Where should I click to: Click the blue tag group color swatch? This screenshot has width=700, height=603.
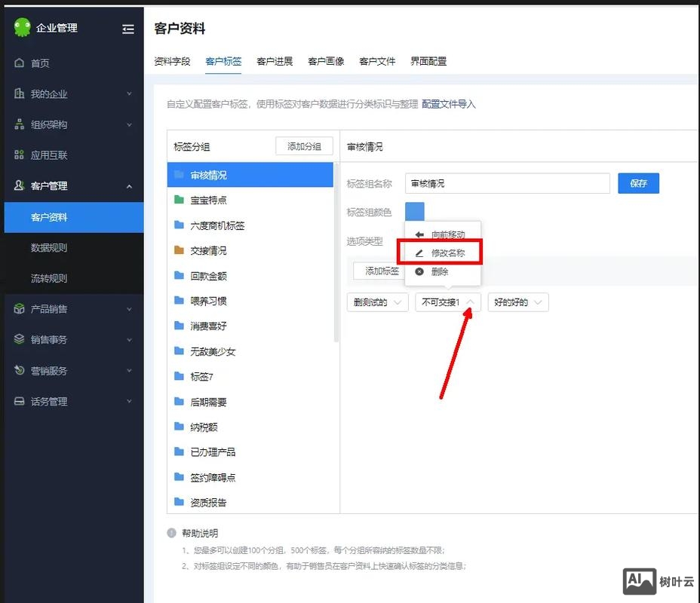coord(415,212)
